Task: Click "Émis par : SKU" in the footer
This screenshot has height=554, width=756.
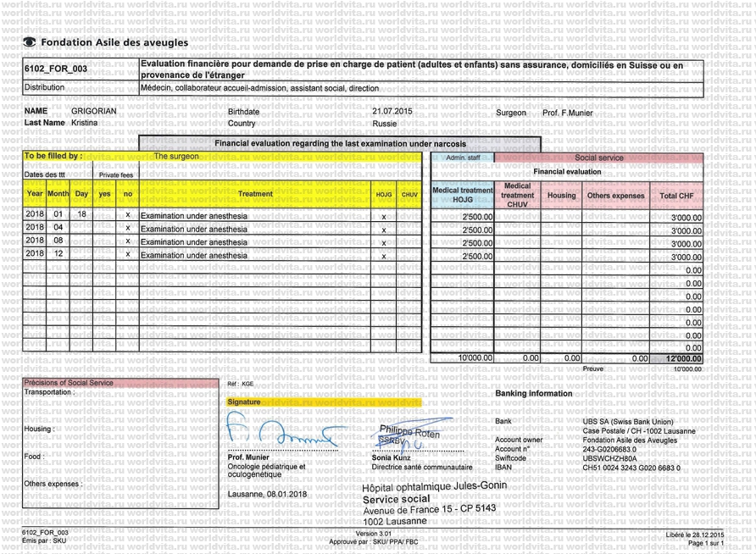Action: 44,540
